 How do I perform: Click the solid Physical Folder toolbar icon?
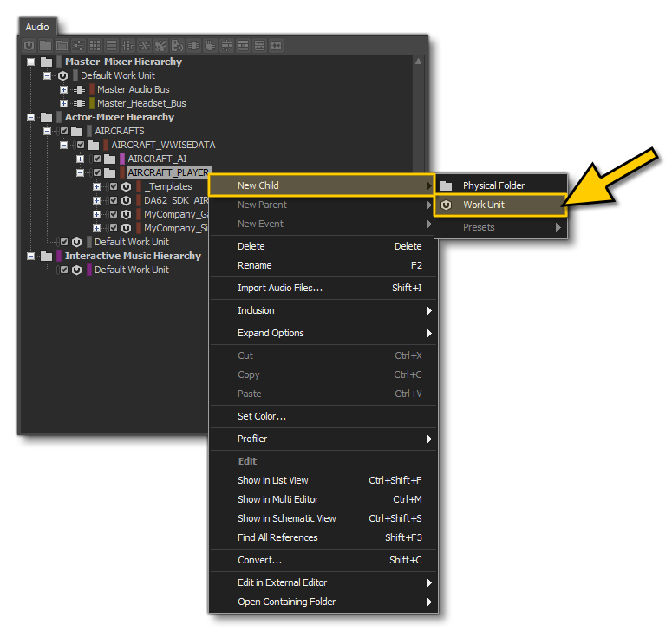45,45
